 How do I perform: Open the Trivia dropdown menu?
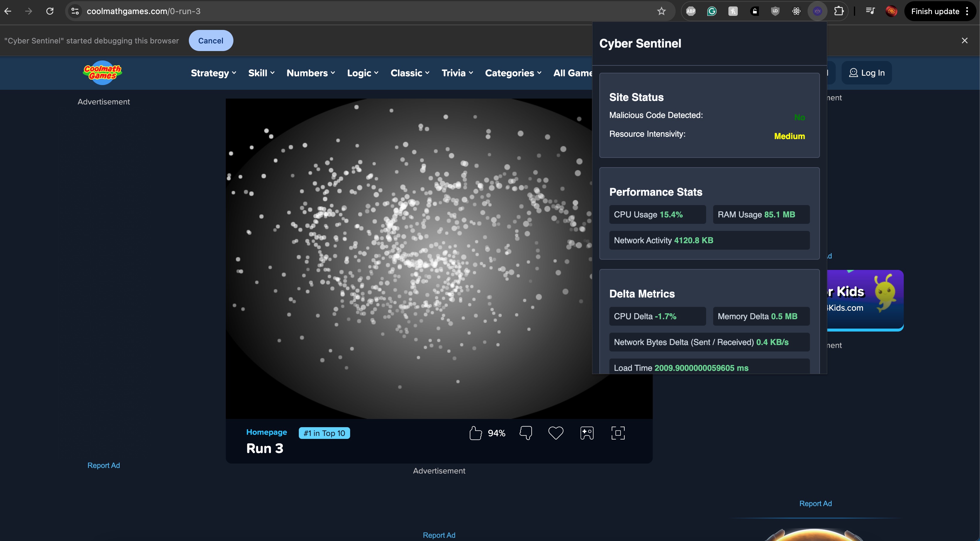457,73
